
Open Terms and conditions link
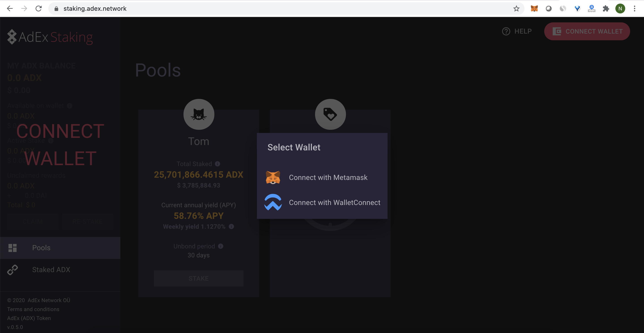[33, 309]
